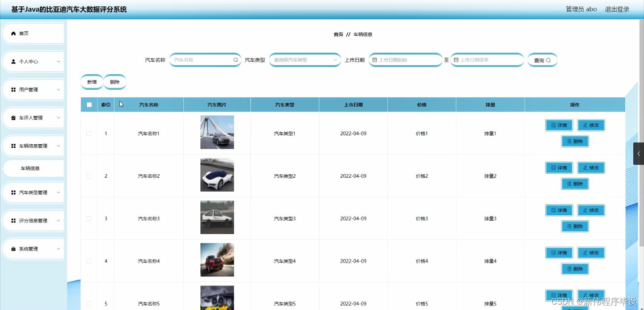Open the collapsed side panel arrow at right edge
This screenshot has height=310, width=644.
tap(639, 154)
